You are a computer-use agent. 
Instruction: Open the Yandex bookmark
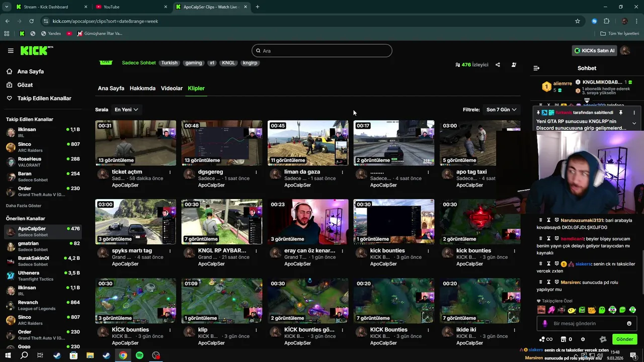[x=51, y=34]
